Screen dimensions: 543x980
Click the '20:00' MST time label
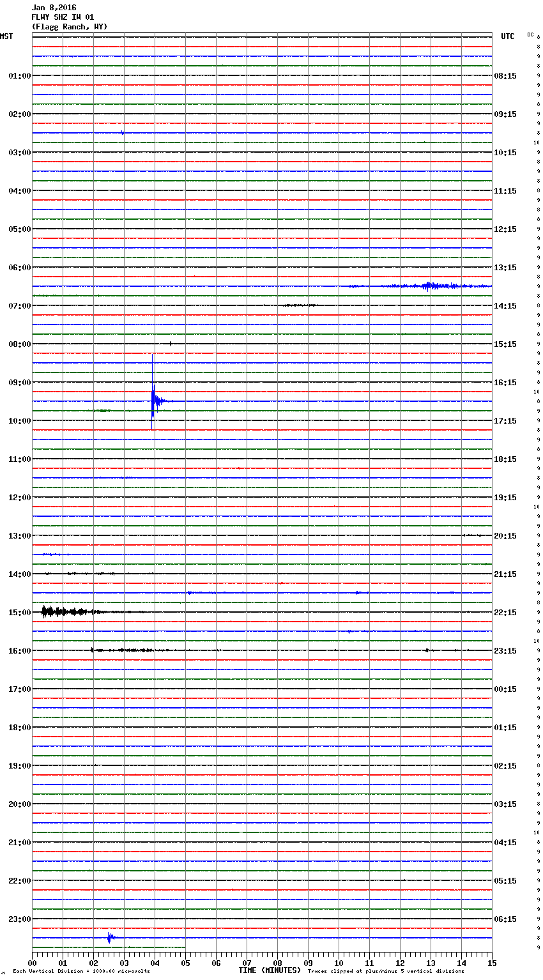coord(20,804)
